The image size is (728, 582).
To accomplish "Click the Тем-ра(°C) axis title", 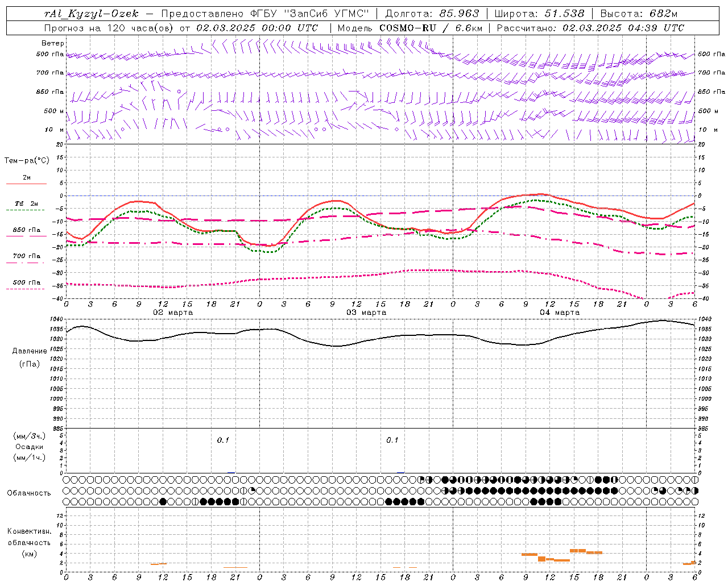I will pyautogui.click(x=27, y=161).
